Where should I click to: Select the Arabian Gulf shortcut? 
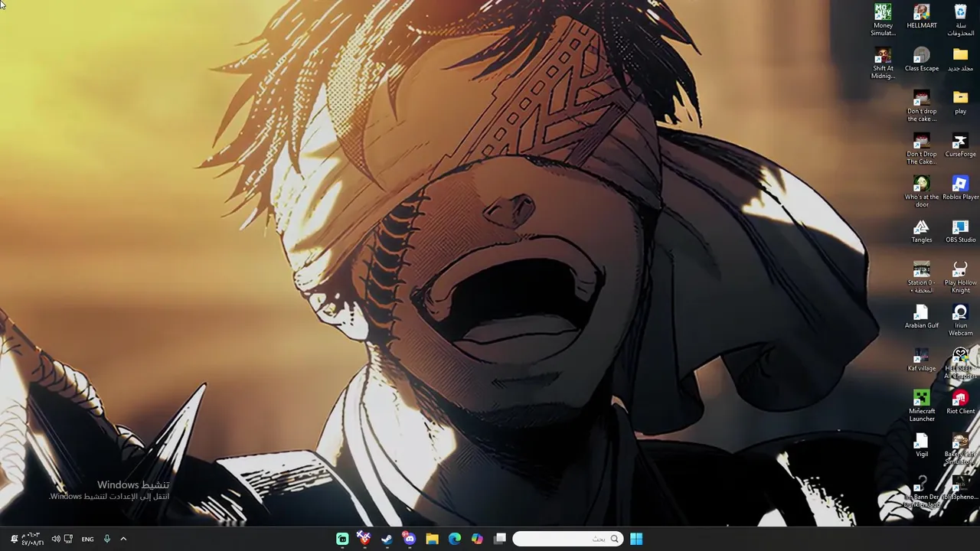922,317
